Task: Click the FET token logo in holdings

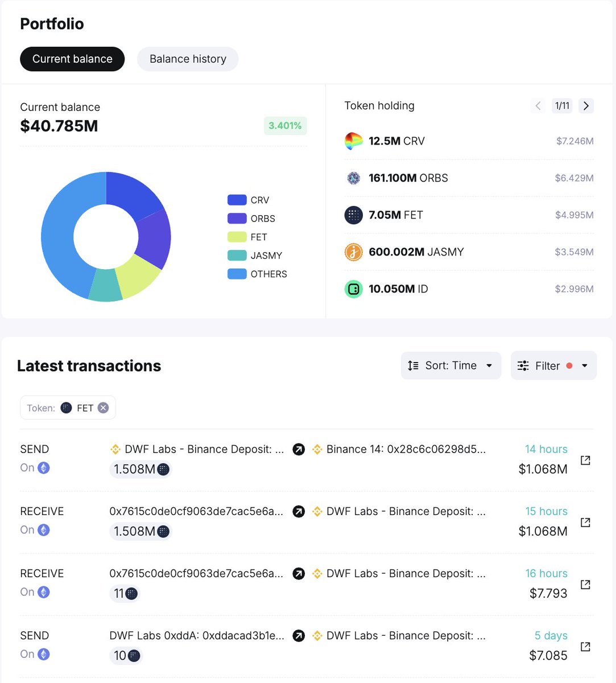Action: click(x=354, y=215)
